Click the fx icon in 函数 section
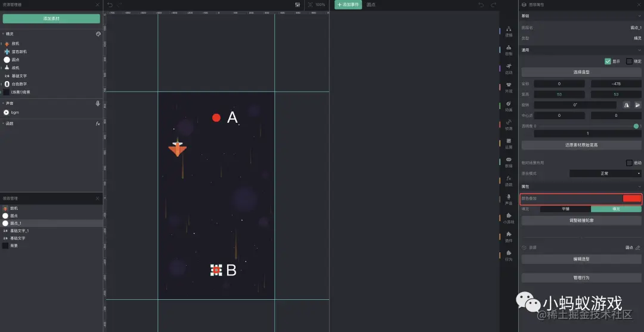Image resolution: width=644 pixels, height=332 pixels. click(98, 123)
